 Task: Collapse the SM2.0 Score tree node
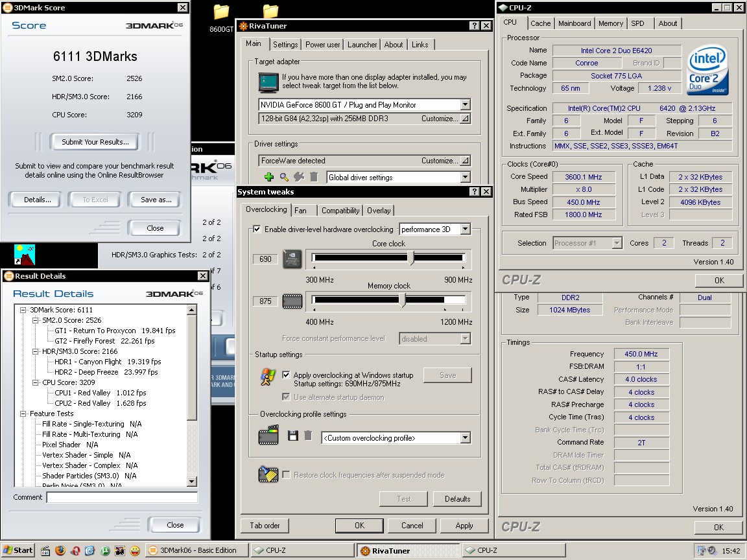coord(35,320)
